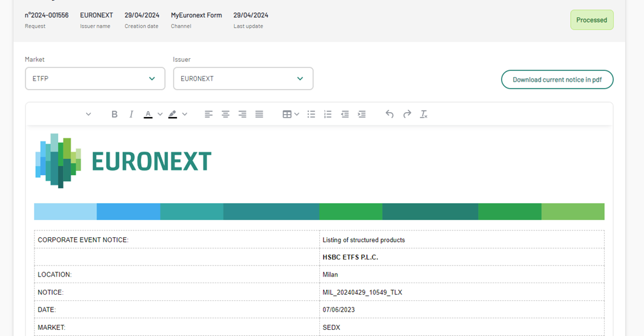Click the Processed status badge
The image size is (644, 336).
591,20
